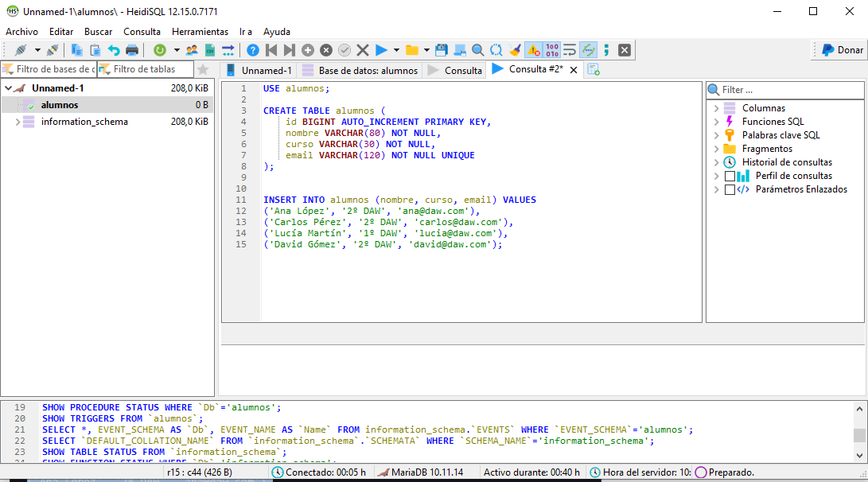
Task: Click the Filtro de tablas input field
Action: point(150,69)
